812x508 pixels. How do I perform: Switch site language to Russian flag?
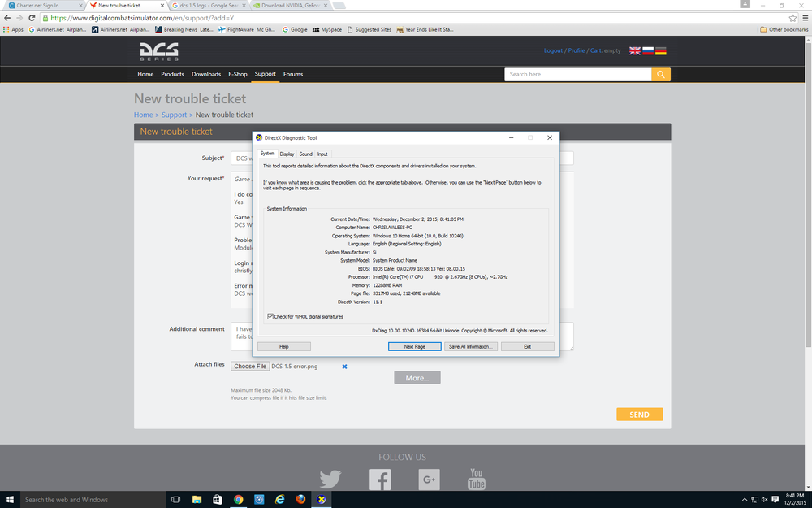[648, 50]
